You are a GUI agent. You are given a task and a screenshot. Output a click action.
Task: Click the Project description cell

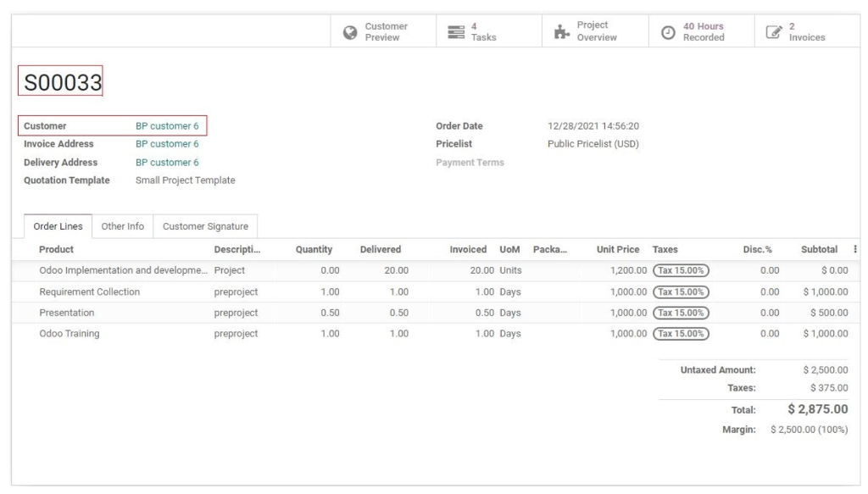pyautogui.click(x=229, y=270)
